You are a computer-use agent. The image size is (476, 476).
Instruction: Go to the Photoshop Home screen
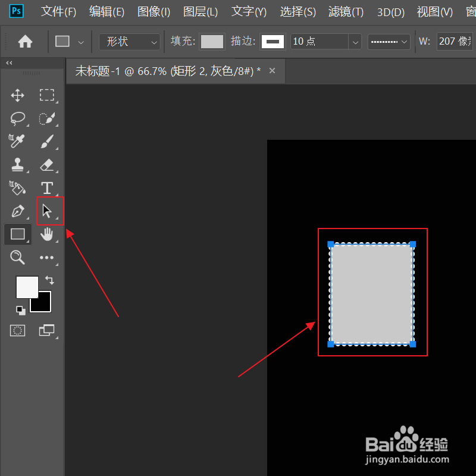pyautogui.click(x=25, y=41)
